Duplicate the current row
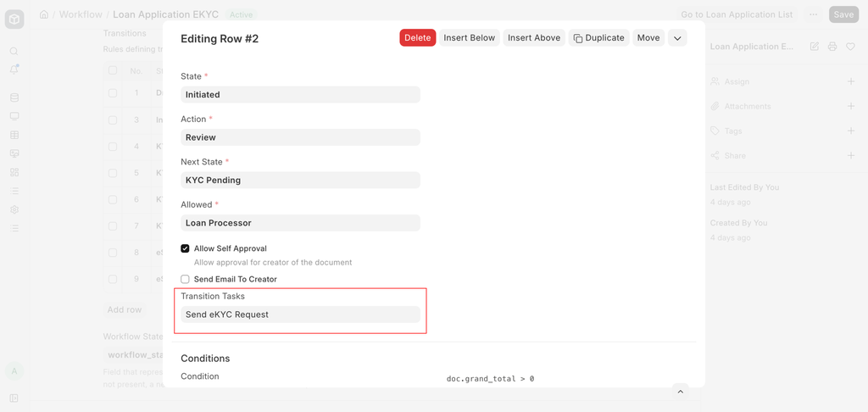The height and width of the screenshot is (412, 868). [x=599, y=37]
